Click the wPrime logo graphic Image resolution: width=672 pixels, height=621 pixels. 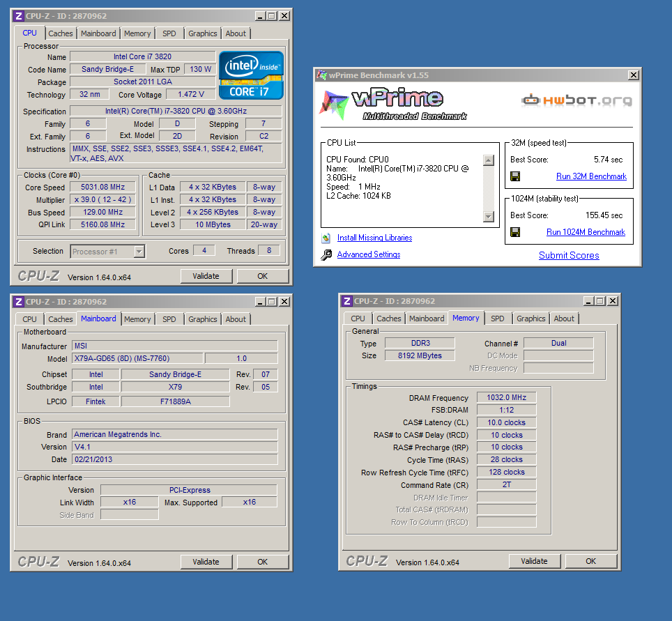coord(392,104)
